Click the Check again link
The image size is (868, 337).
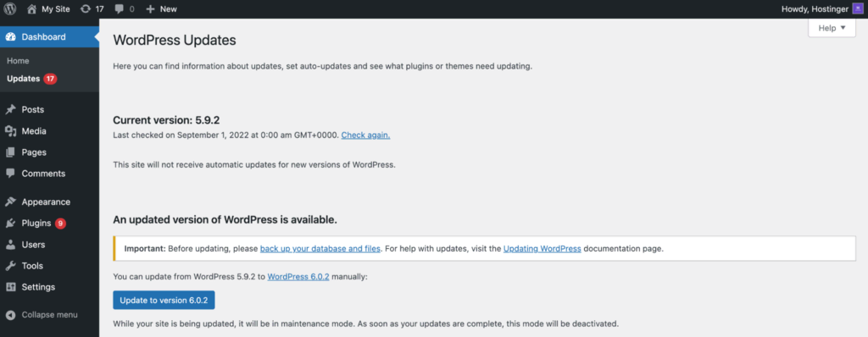(x=365, y=135)
